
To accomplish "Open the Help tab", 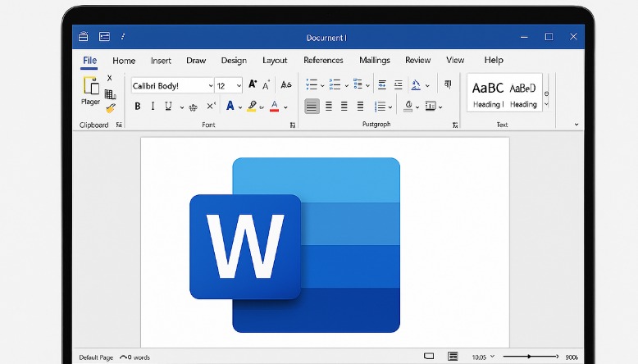I will click(494, 60).
